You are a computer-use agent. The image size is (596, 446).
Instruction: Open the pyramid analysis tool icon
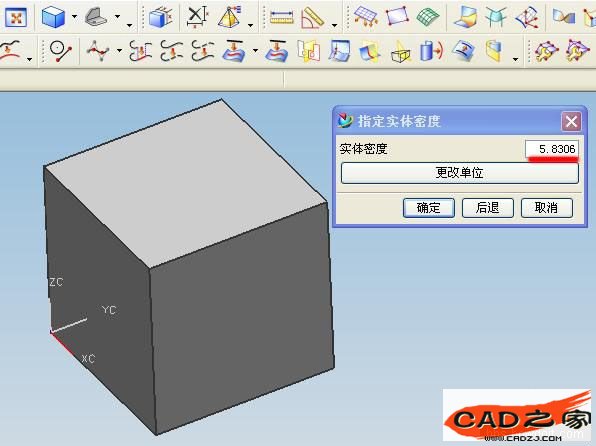[x=230, y=17]
